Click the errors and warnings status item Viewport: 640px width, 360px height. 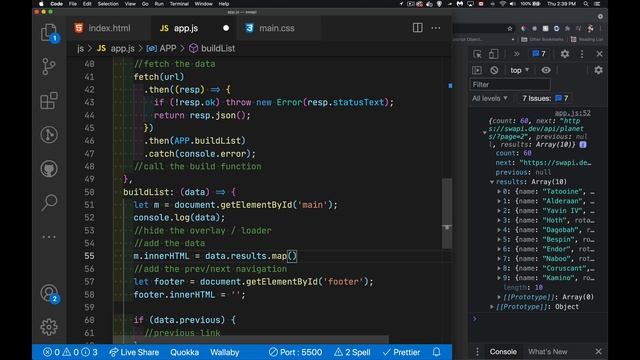coord(70,352)
